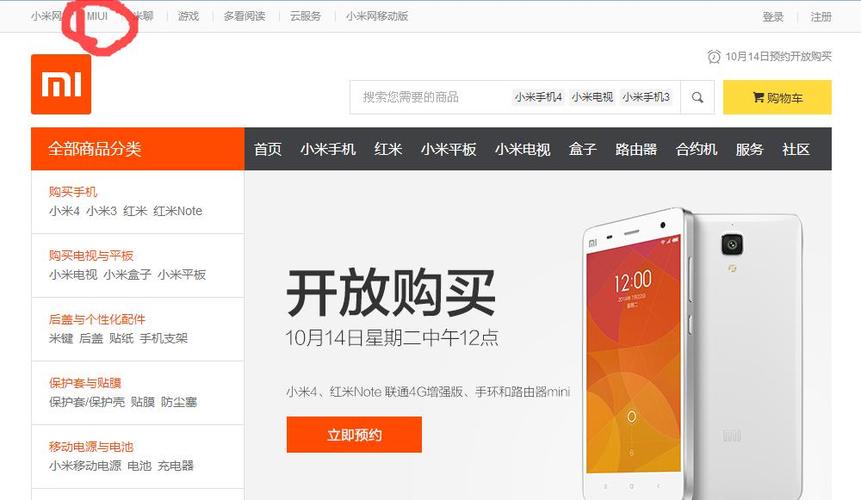The image size is (861, 500).
Task: Open the 红米 navigation tab
Action: [x=388, y=149]
